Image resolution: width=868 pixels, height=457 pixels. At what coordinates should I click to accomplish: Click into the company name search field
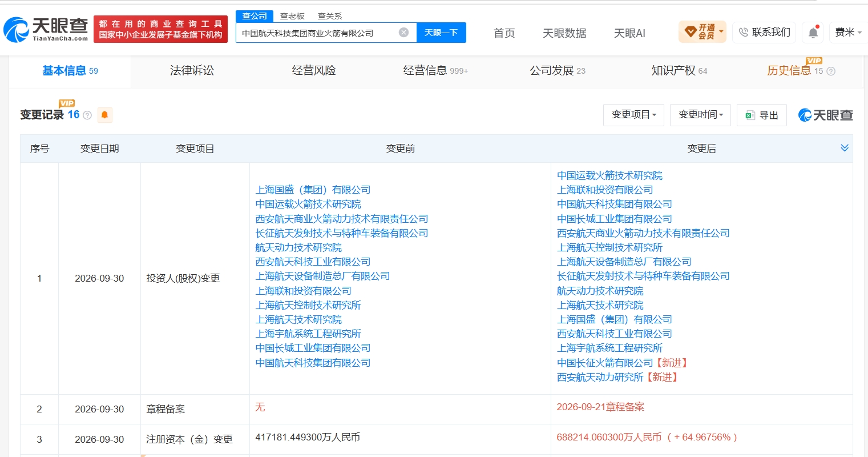[318, 33]
